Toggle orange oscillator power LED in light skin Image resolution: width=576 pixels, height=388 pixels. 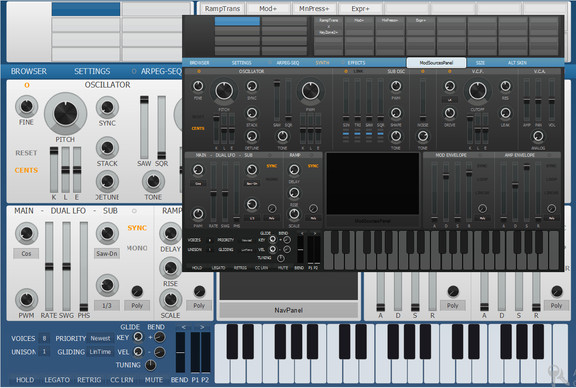(x=27, y=85)
